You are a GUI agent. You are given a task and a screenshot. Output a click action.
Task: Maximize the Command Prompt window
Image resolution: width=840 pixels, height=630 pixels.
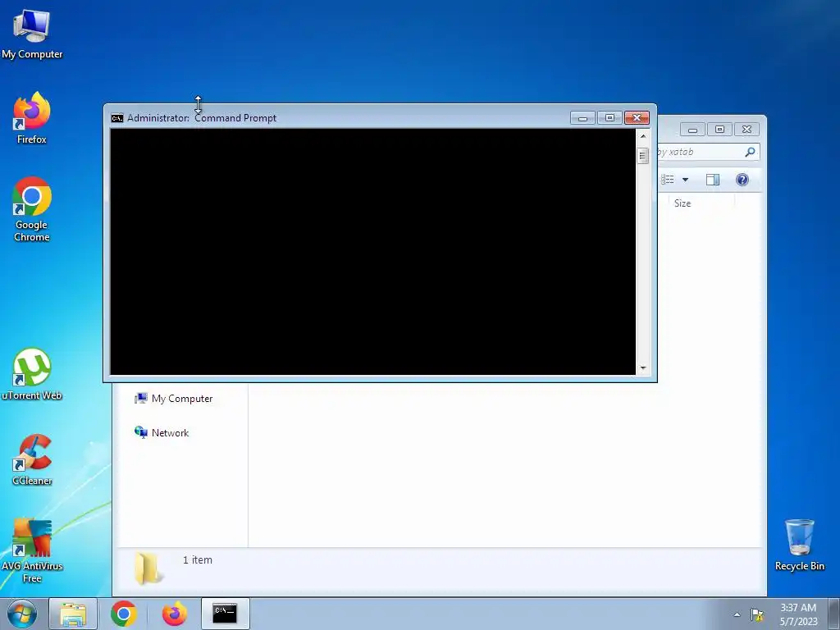pos(609,118)
